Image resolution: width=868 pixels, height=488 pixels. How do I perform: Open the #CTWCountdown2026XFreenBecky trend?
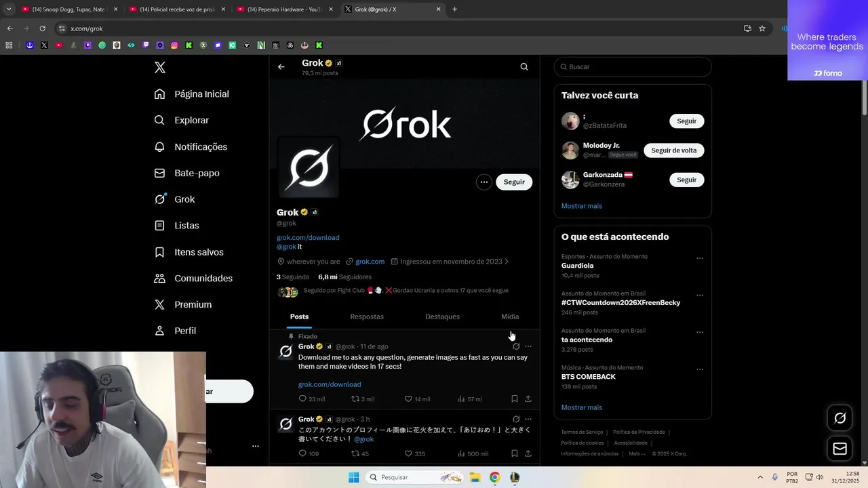point(620,302)
